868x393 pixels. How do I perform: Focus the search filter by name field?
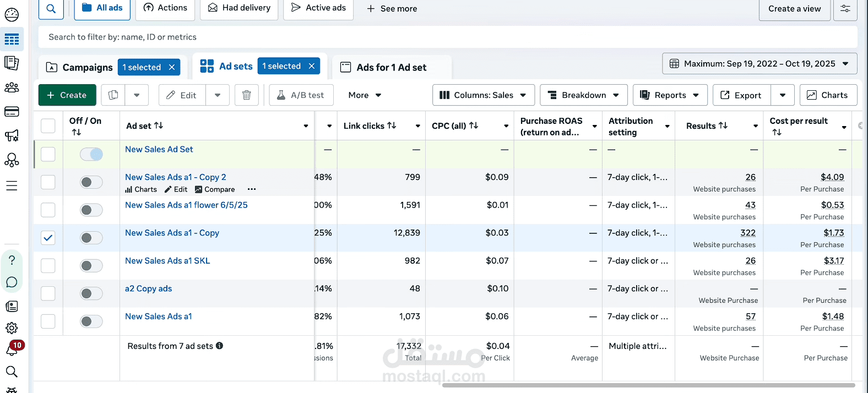pos(448,37)
